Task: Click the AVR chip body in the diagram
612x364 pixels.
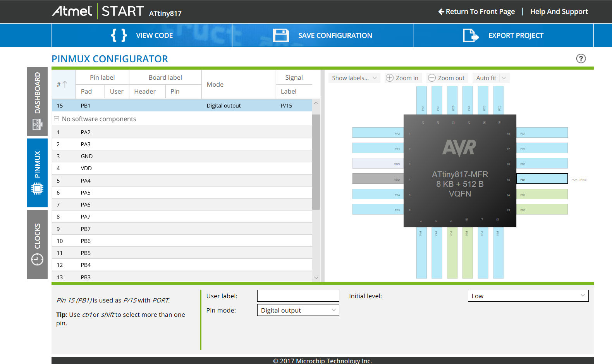Action: click(460, 171)
